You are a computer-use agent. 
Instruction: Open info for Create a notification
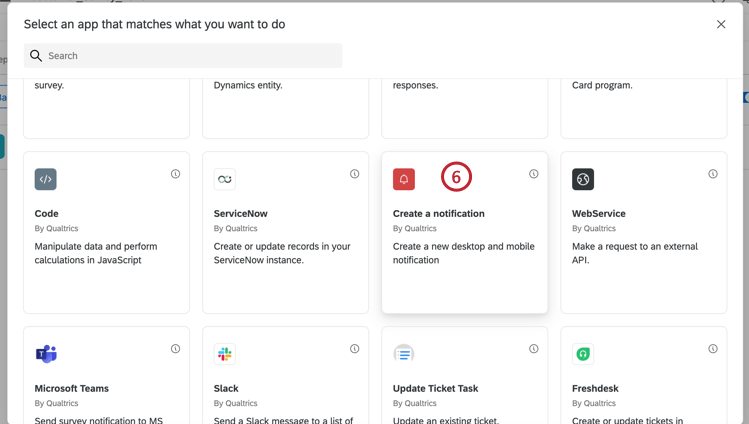point(533,174)
